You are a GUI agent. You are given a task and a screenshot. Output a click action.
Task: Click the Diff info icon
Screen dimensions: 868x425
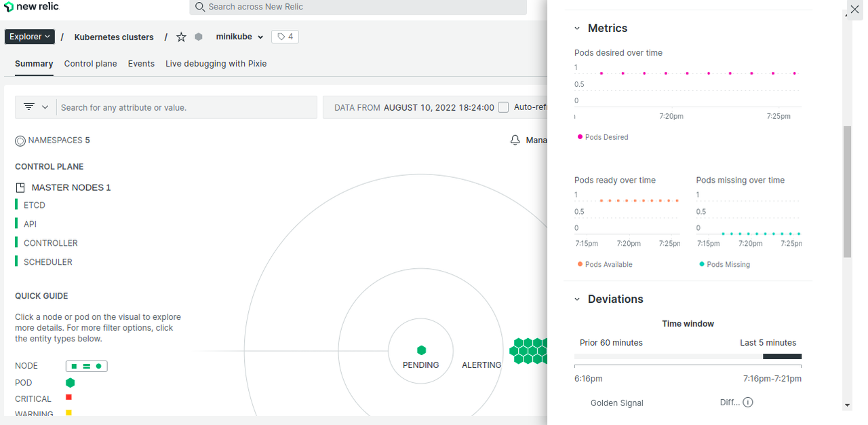tap(748, 403)
